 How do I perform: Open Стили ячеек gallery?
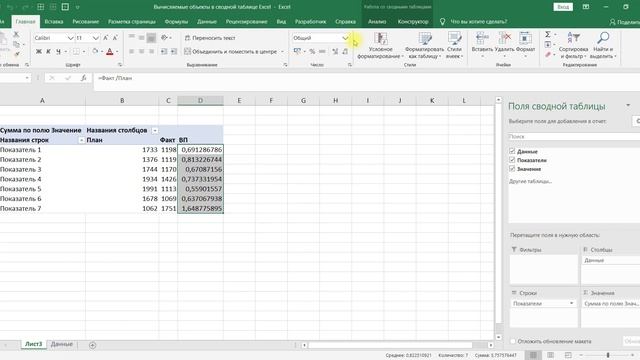454,45
